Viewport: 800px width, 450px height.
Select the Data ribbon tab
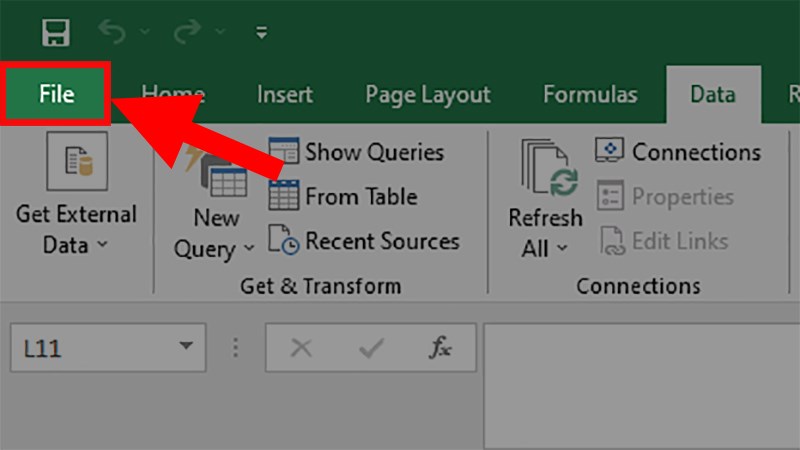[713, 94]
